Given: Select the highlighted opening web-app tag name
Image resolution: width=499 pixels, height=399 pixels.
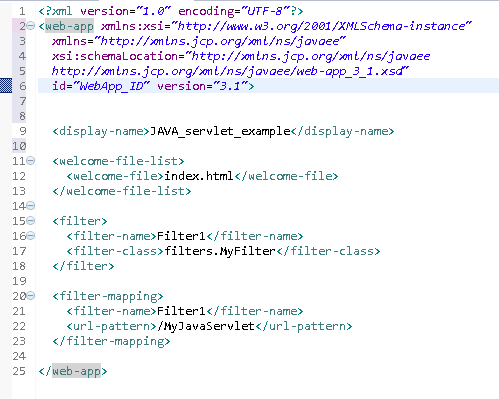Looking at the screenshot, I should [x=69, y=26].
